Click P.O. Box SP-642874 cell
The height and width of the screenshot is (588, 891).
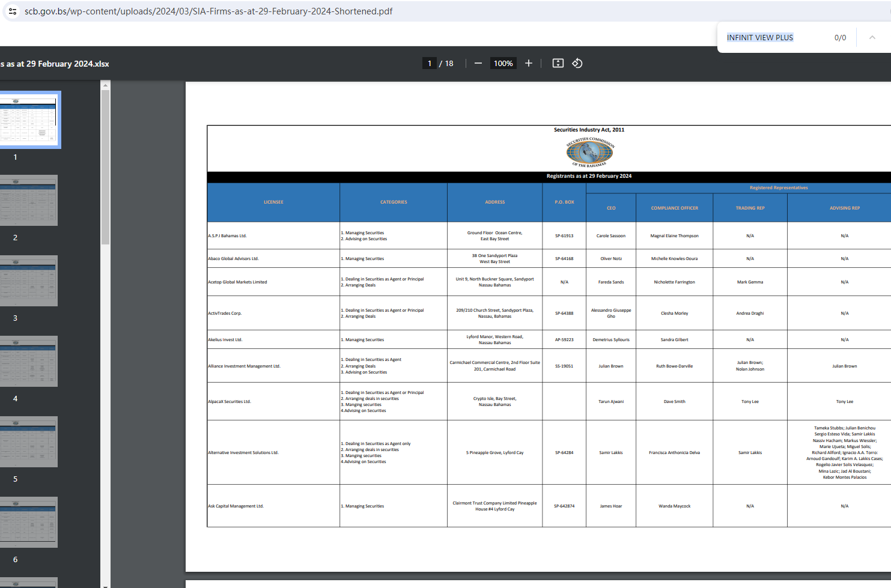point(564,506)
